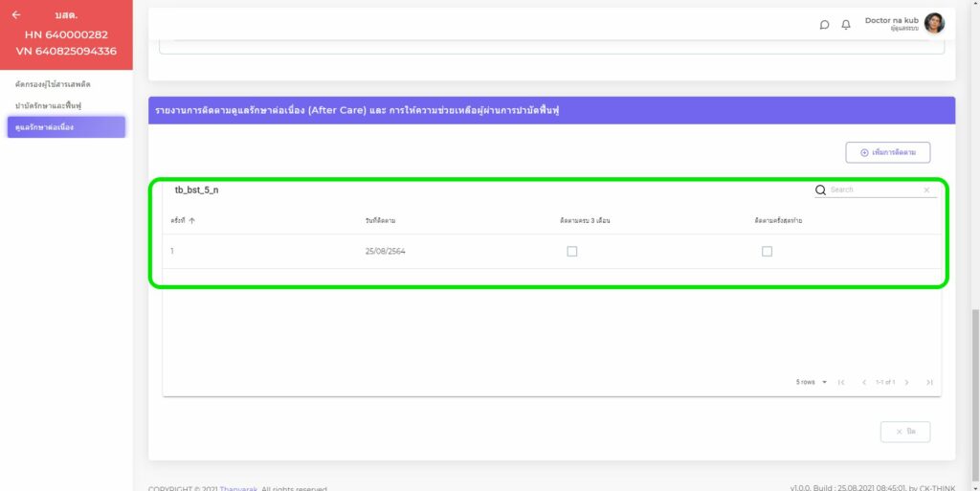This screenshot has height=491, width=980.
Task: Tick the ติดตามครั้งสุดท้าย checkbox
Action: [767, 252]
